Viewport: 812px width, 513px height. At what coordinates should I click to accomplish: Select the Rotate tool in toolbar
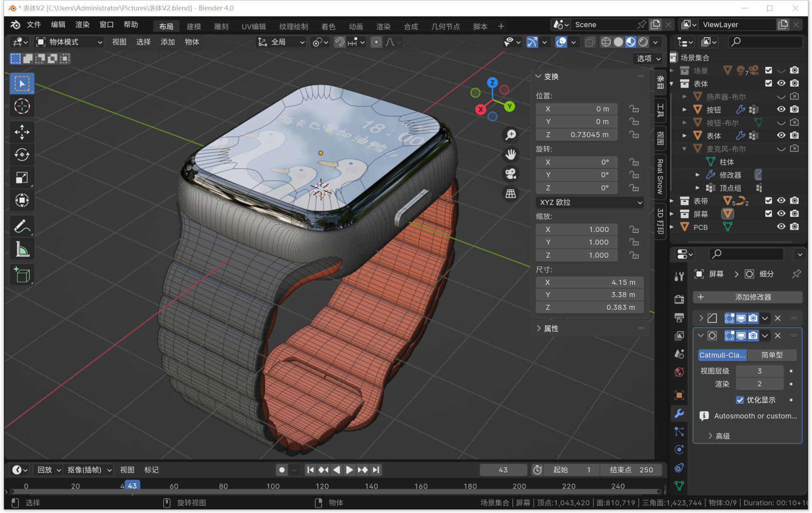point(22,154)
